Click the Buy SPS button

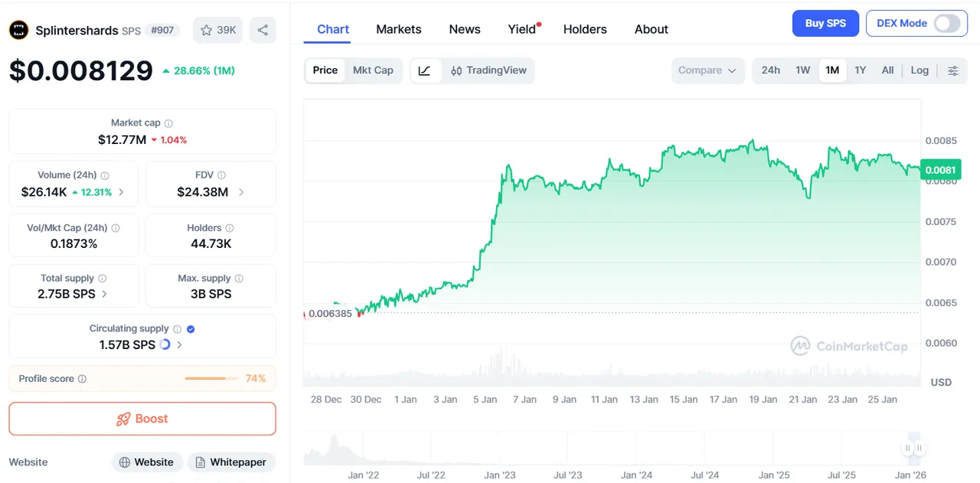click(x=825, y=23)
